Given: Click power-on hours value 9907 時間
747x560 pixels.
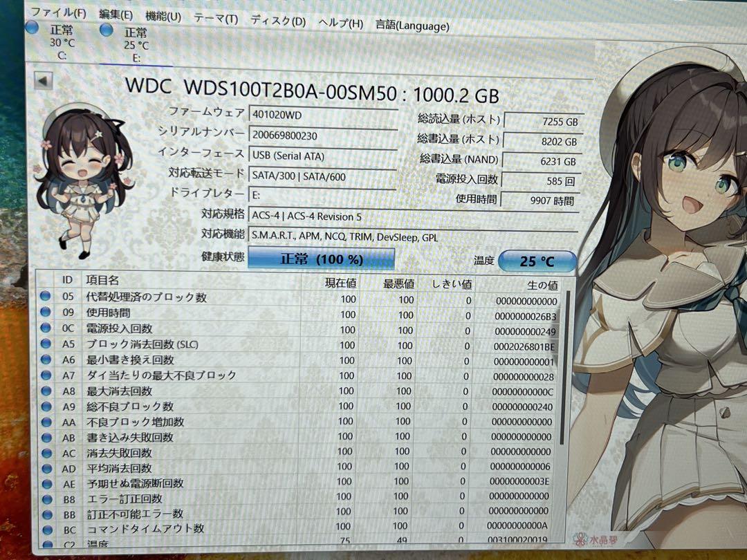Looking at the screenshot, I should (x=539, y=201).
